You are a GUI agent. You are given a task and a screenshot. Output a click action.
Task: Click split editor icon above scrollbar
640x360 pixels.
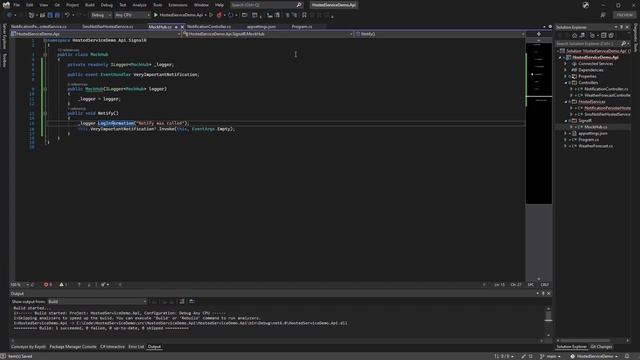539,34
